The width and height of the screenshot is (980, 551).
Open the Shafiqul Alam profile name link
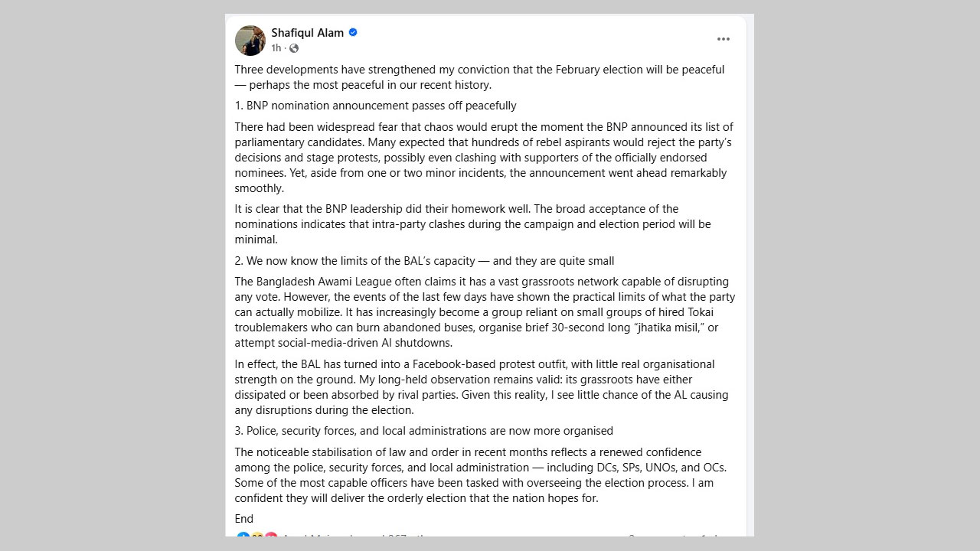point(307,33)
